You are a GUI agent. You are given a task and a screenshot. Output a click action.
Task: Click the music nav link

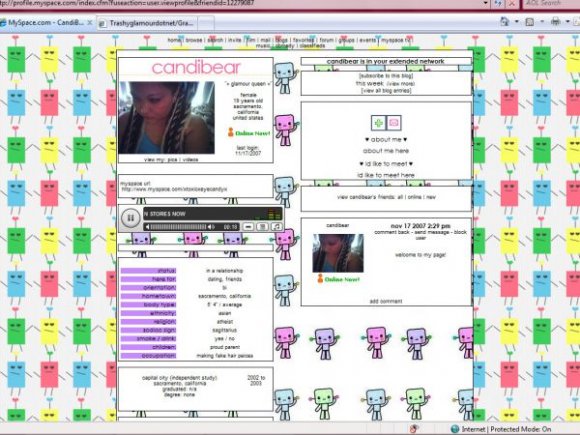point(263,46)
